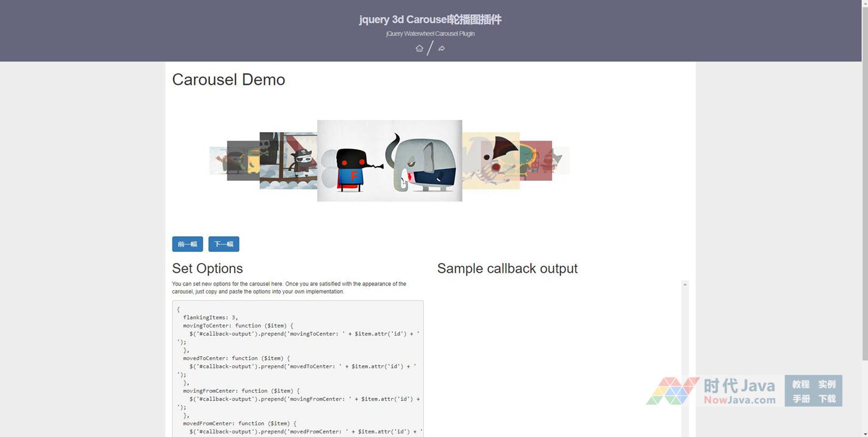This screenshot has width=868, height=437.
Task: Click the page vertical scrollbar thumb
Action: click(864, 183)
